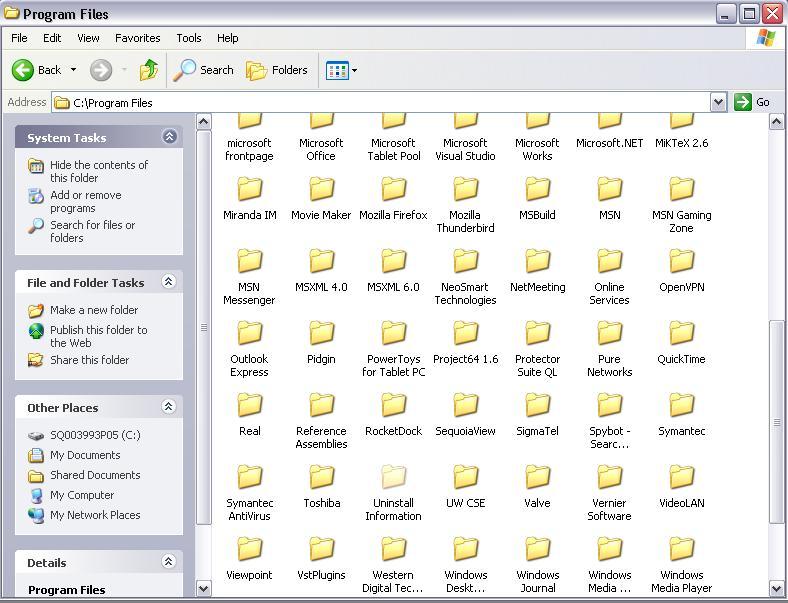The width and height of the screenshot is (788, 603).
Task: Open the Search tool in toolbar
Action: pos(203,70)
